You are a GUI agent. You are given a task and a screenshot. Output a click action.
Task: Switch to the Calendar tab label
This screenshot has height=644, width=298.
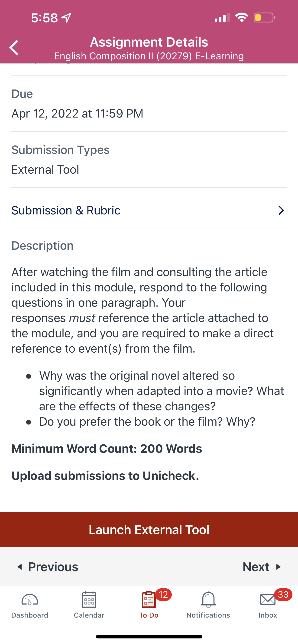[89, 615]
